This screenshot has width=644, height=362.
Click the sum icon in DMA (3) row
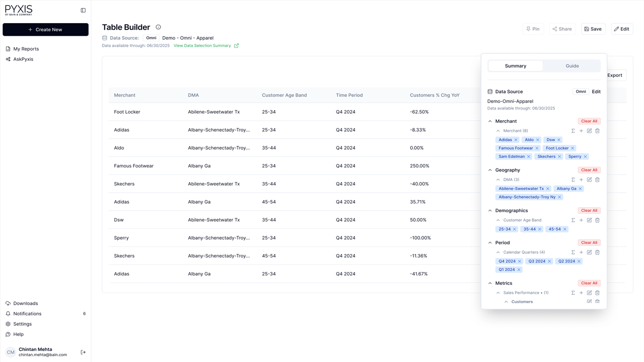573,179
